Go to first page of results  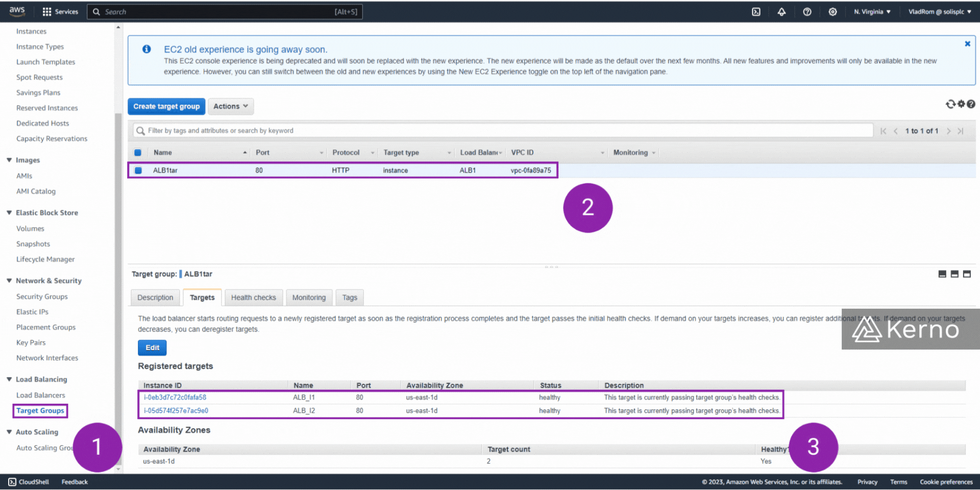pos(883,131)
